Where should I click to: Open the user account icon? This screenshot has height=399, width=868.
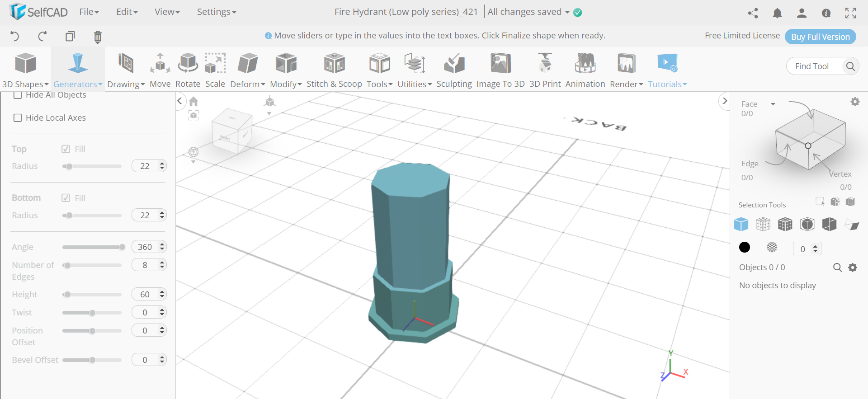point(802,13)
